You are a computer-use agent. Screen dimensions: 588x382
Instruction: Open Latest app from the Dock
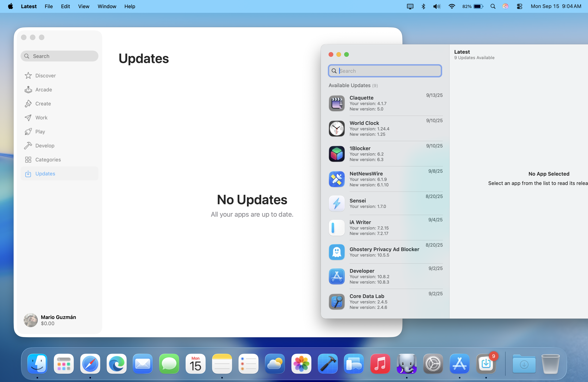click(x=486, y=364)
